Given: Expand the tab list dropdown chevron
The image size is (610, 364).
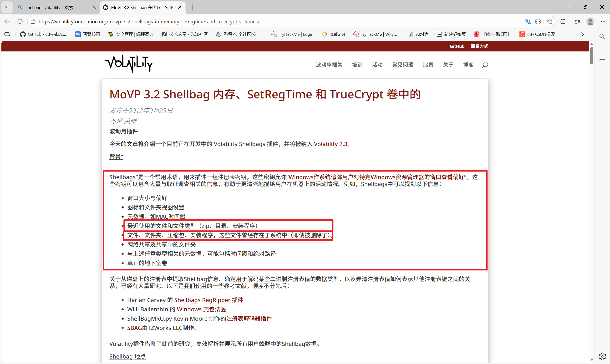Looking at the screenshot, I should (x=7, y=7).
